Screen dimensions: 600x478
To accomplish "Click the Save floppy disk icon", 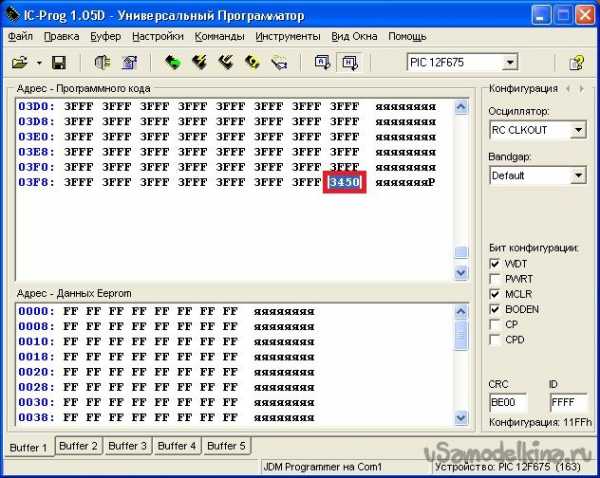I will click(x=59, y=62).
